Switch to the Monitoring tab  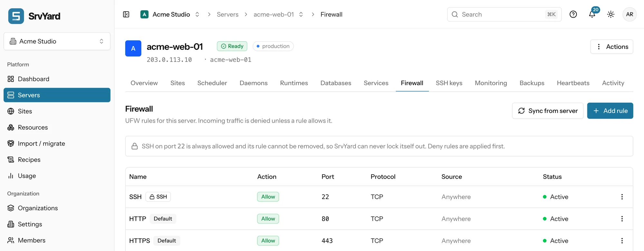[491, 83]
